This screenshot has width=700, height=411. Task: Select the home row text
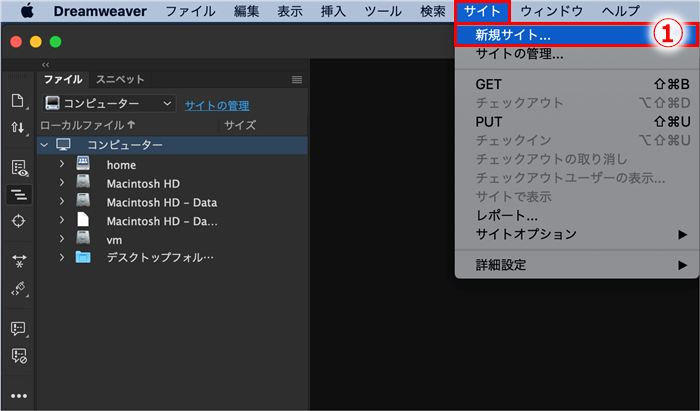(121, 165)
